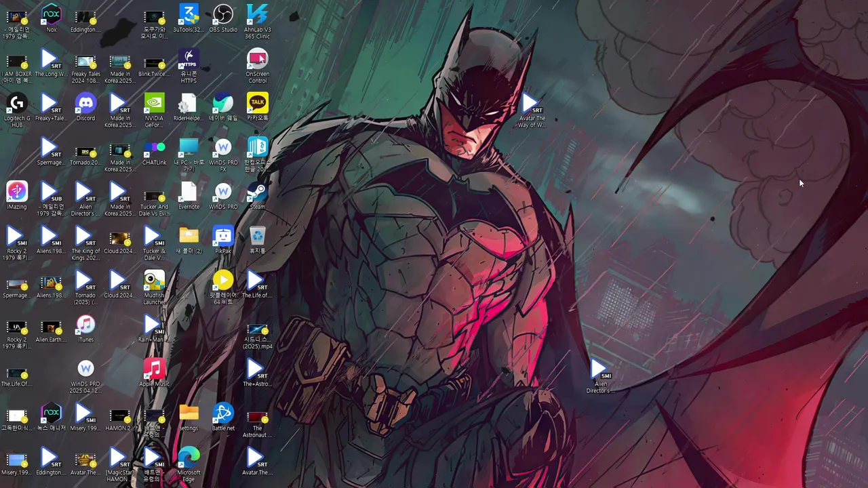Image resolution: width=868 pixels, height=488 pixels.
Task: Launch Discord from the desktop
Action: [85, 103]
